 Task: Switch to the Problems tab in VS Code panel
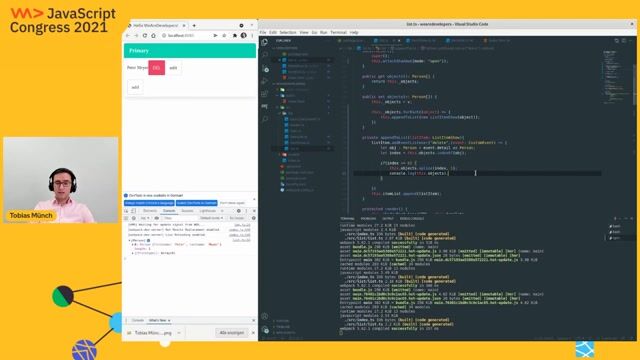pyautogui.click(x=368, y=219)
